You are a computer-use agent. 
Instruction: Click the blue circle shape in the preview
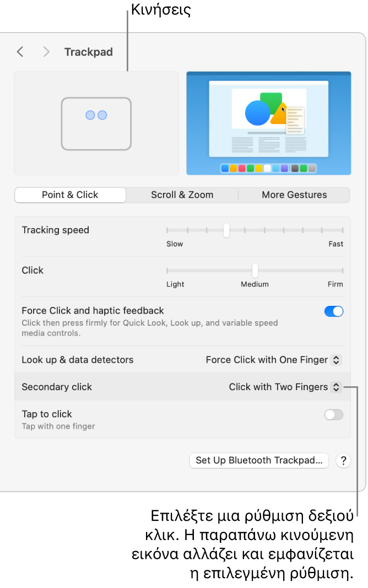tap(257, 113)
